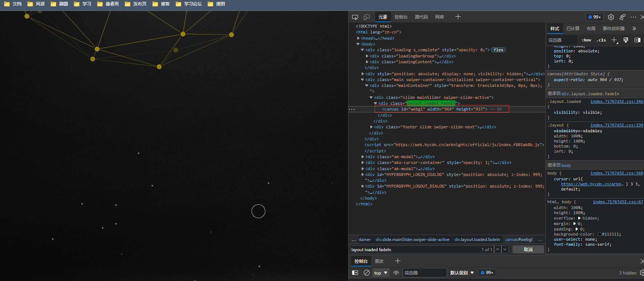Clear the console with the ban icon
Viewport: 644px width, 281px height.
(367, 273)
